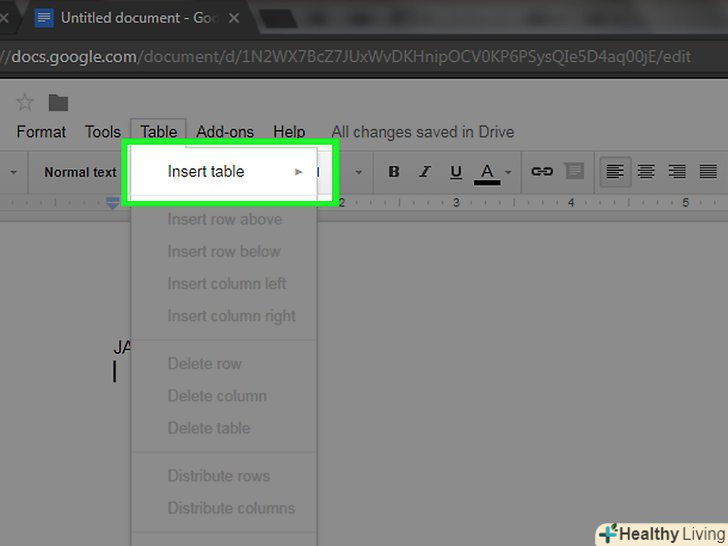Move document using the folder icon
The height and width of the screenshot is (546, 728).
[x=58, y=103]
